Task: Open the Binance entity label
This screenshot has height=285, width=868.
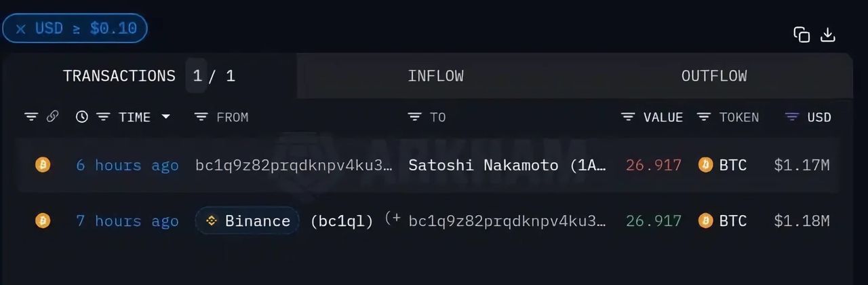Action: click(x=248, y=221)
